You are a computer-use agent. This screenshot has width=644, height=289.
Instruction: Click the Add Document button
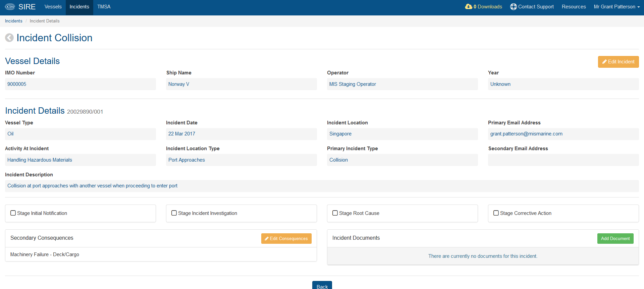(615, 238)
